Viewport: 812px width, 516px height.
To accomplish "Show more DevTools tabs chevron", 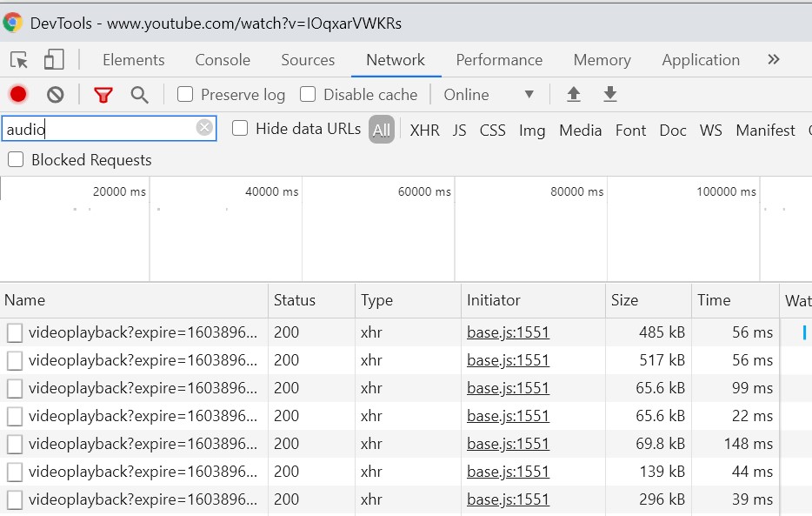I will point(774,59).
